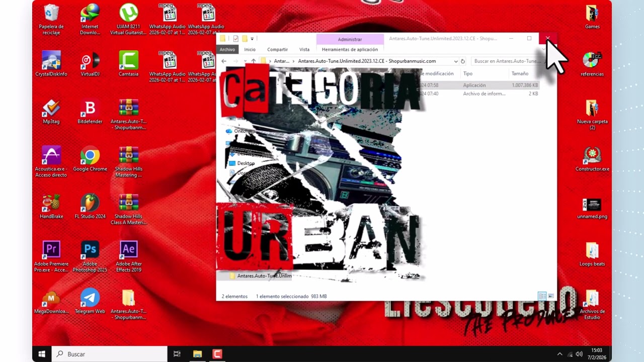Viewport: 644px width, 362px height.
Task: Select the Nueva carpeta (2) folder
Action: 592,114
